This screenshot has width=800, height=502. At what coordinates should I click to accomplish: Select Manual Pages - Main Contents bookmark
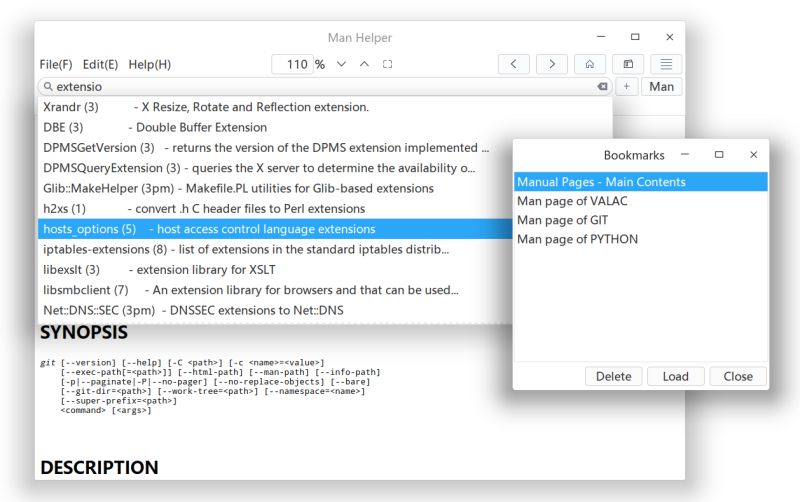click(641, 182)
